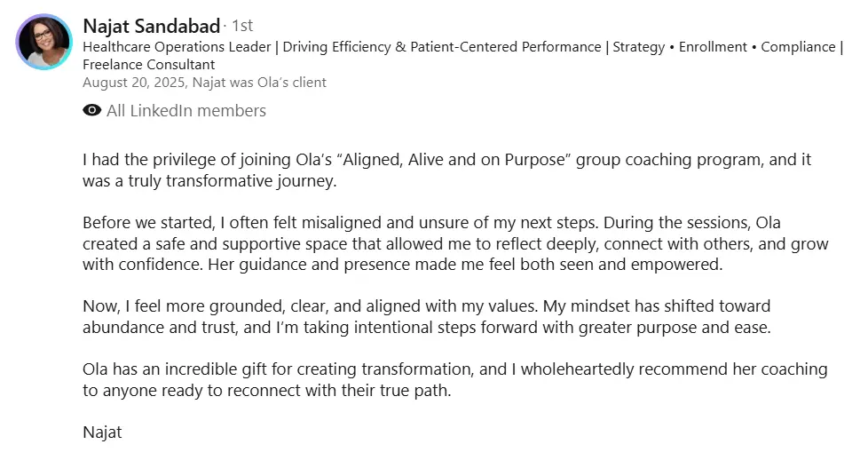Click the "Driving Efficiency & Patient-Centered Performance" text
868x460 pixels.
(x=442, y=47)
